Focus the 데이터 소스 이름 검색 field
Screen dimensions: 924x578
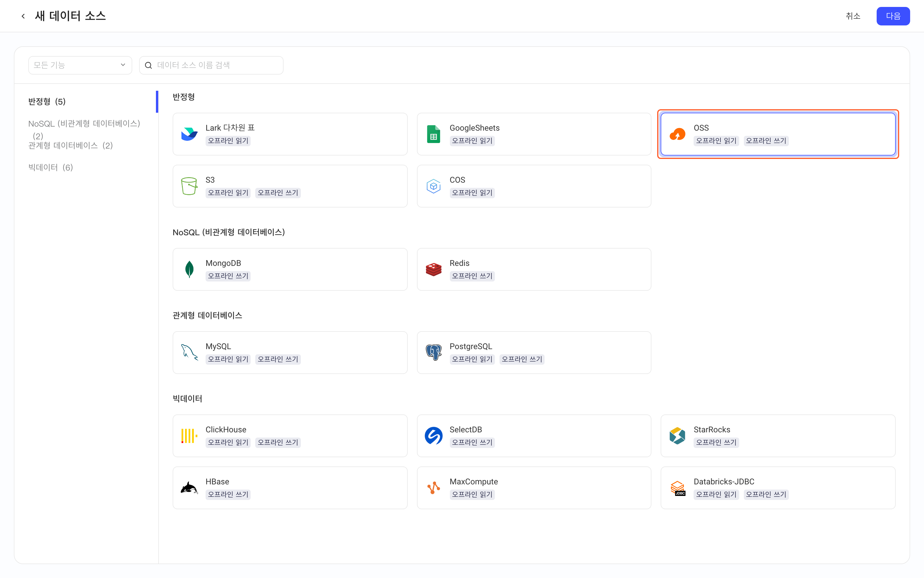point(211,65)
